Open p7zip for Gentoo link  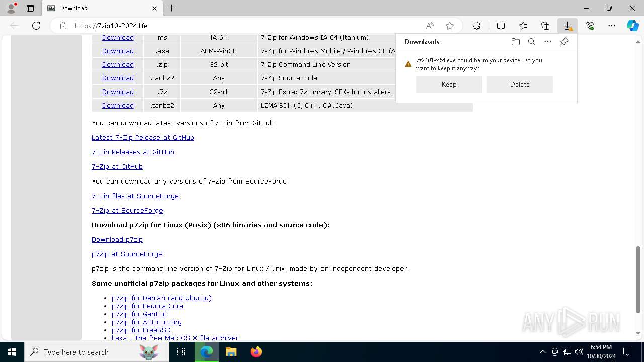(x=139, y=314)
